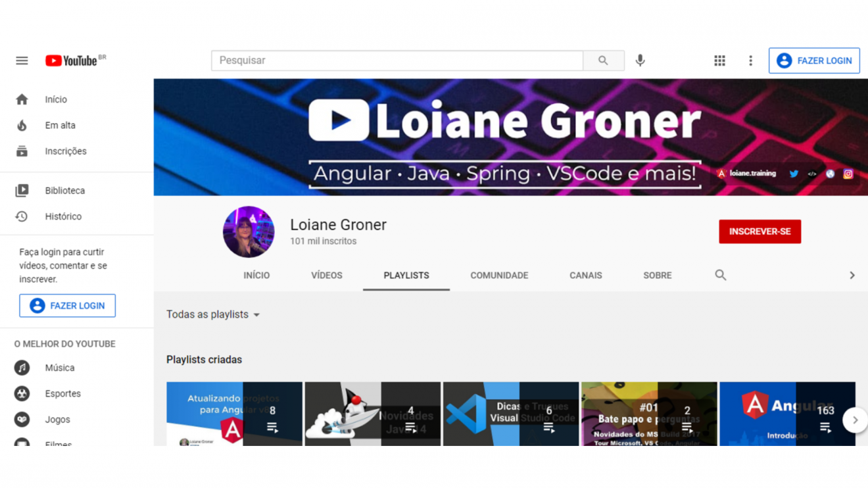Click the Esportes icon
Viewport: 868px width, 488px height.
[x=22, y=393]
